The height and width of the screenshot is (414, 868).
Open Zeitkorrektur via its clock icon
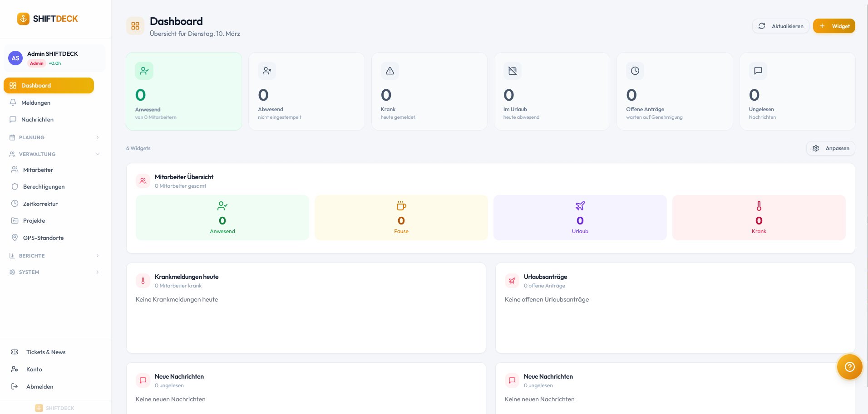[x=14, y=204]
